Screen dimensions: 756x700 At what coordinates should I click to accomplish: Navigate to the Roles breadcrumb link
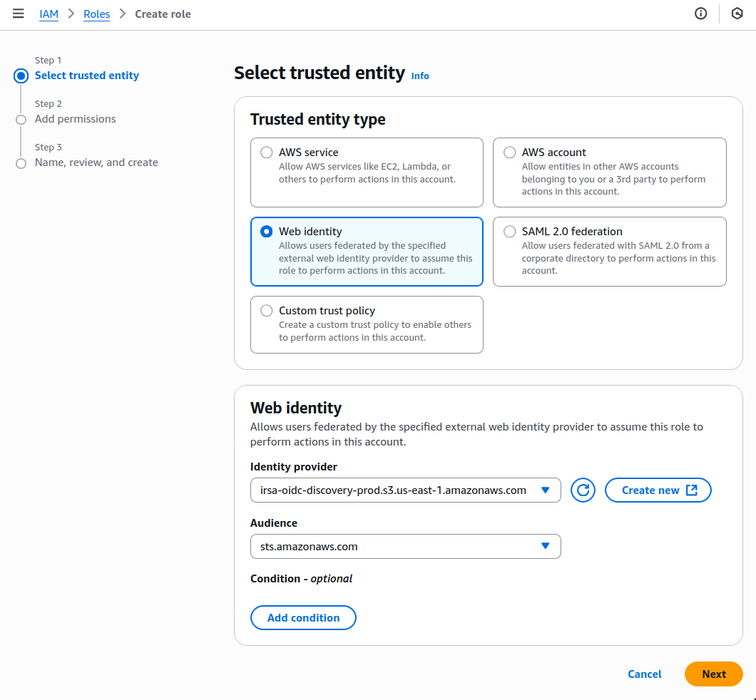click(x=96, y=14)
